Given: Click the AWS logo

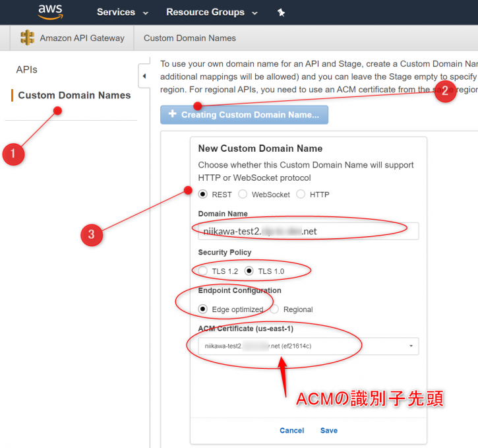Looking at the screenshot, I should [x=50, y=12].
